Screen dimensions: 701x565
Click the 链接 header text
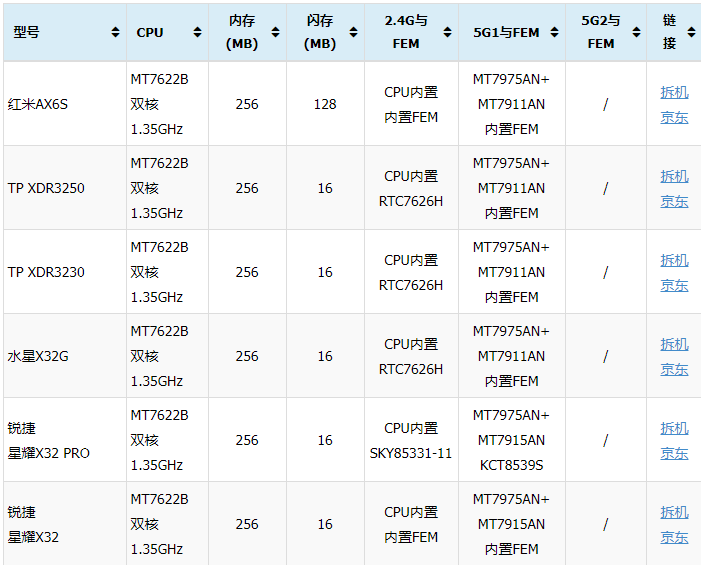coord(669,32)
